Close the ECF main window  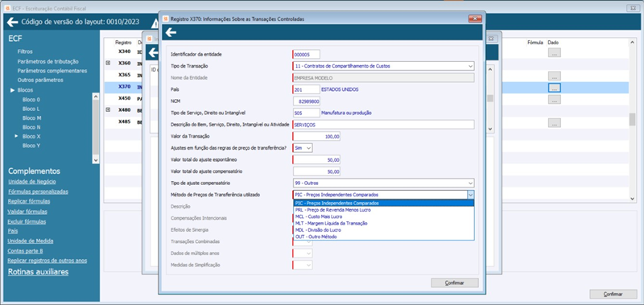(x=633, y=8)
